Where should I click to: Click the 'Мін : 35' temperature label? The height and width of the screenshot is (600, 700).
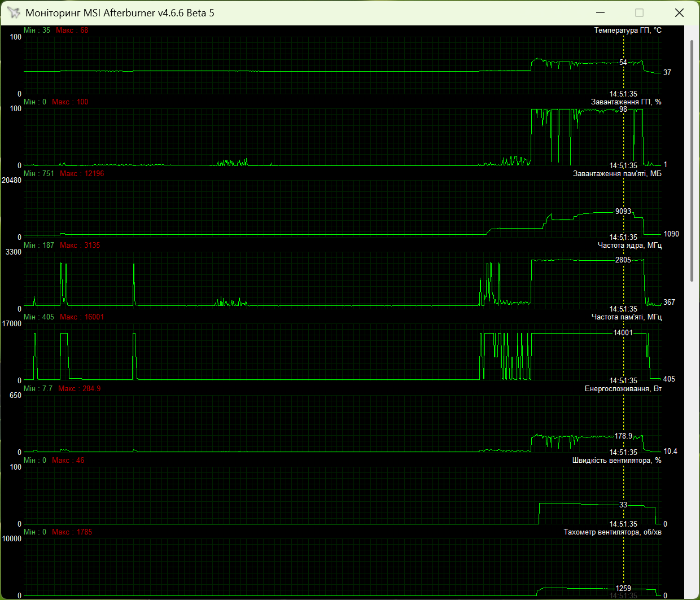[37, 30]
